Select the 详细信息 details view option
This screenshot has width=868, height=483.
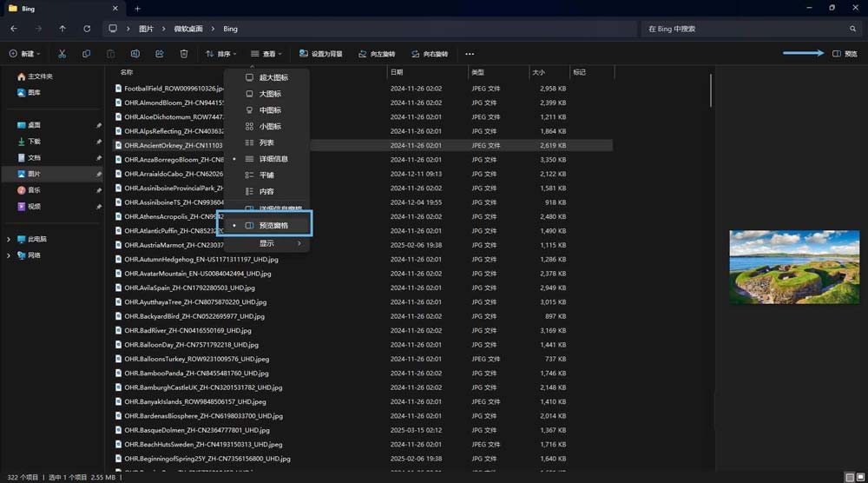pos(273,159)
